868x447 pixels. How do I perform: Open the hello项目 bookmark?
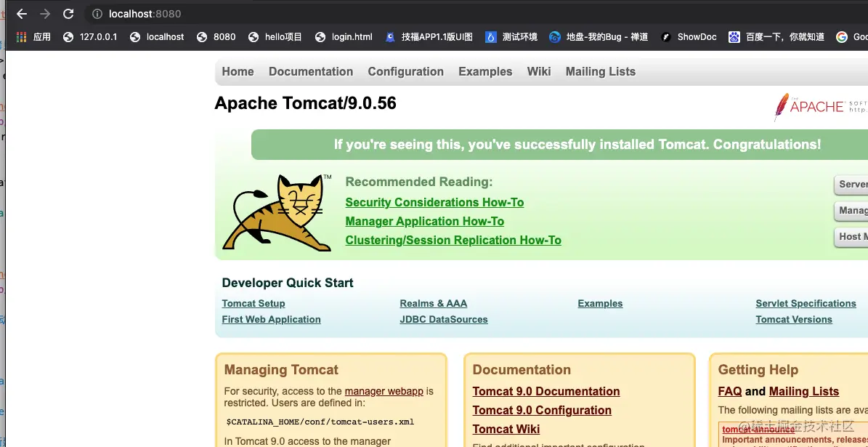click(275, 37)
